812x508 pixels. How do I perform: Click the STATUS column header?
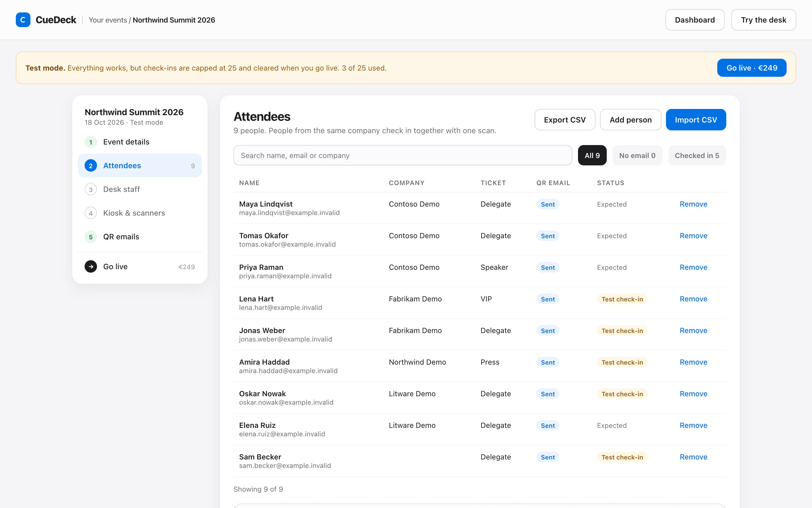click(611, 183)
